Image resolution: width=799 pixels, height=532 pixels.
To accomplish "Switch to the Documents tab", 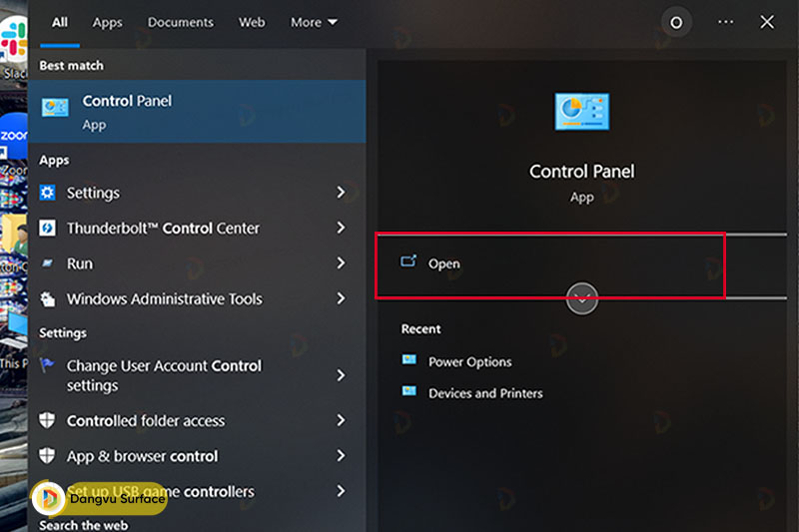I will (181, 22).
